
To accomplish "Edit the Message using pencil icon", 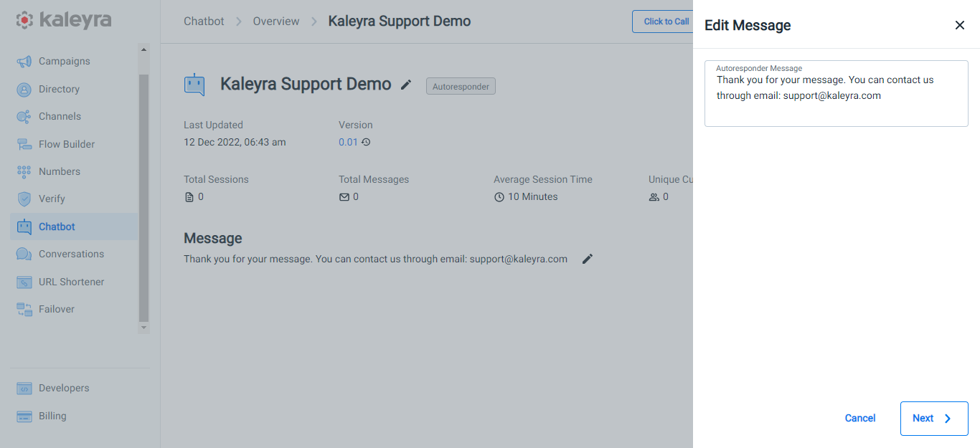I will 588,259.
